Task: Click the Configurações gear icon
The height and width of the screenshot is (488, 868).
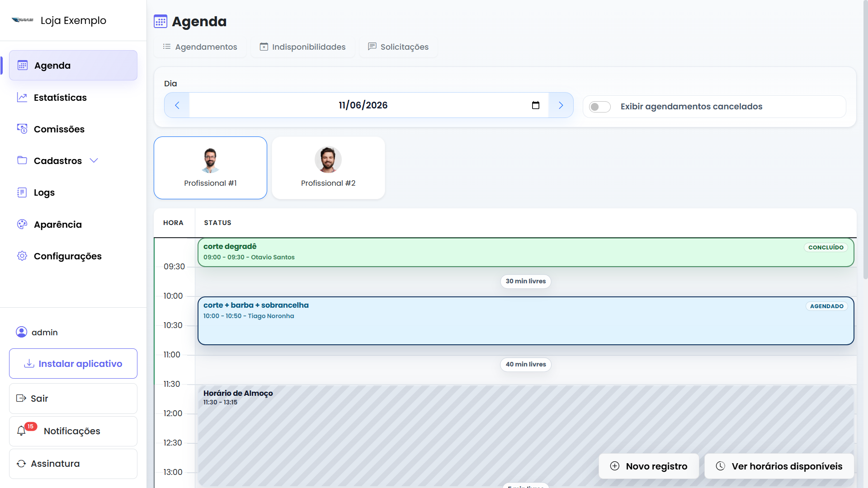Action: point(22,256)
